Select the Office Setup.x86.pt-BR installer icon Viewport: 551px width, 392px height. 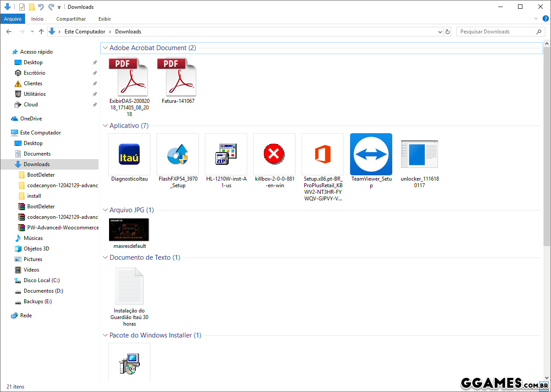[322, 154]
